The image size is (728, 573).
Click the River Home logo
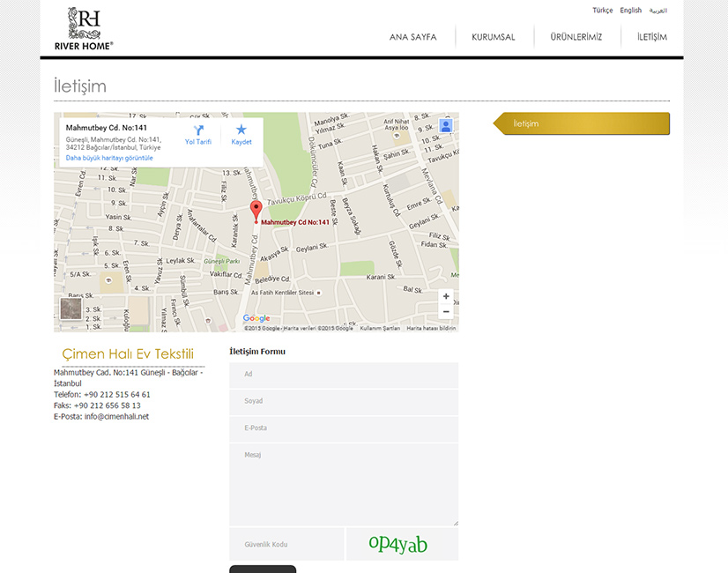[84, 28]
